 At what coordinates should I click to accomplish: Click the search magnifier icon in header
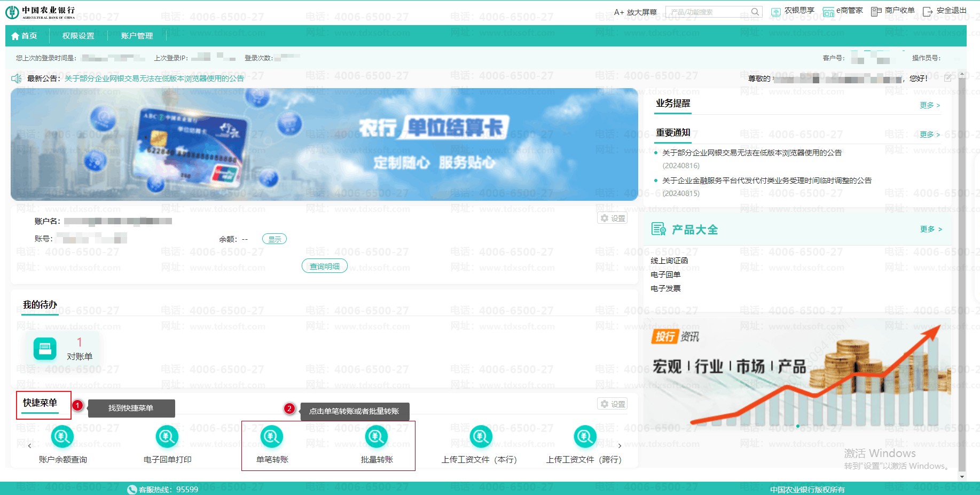(755, 12)
